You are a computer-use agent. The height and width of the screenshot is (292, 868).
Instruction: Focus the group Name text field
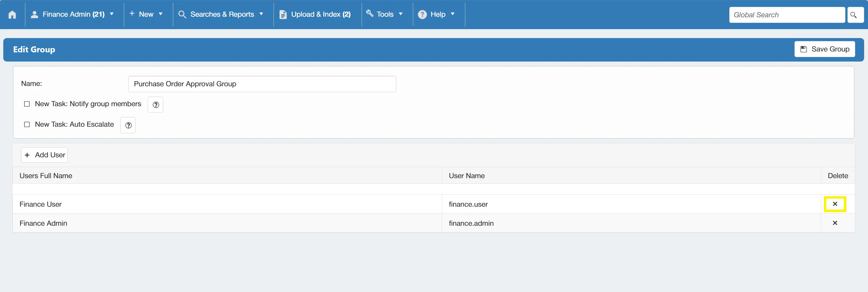[262, 84]
